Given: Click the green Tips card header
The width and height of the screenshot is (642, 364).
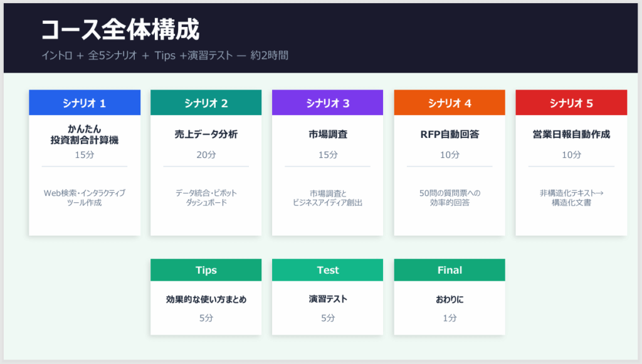Looking at the screenshot, I should tap(206, 270).
